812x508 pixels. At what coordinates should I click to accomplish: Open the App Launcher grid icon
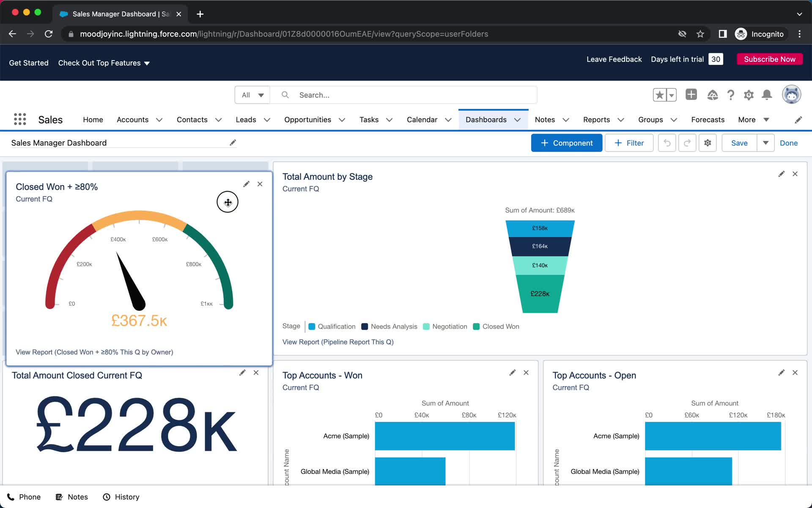point(20,119)
